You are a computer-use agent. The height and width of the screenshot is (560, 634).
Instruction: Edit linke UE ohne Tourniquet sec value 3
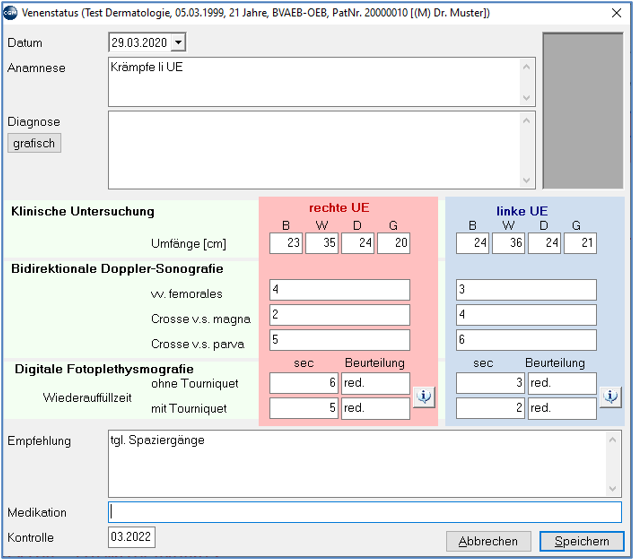point(490,383)
